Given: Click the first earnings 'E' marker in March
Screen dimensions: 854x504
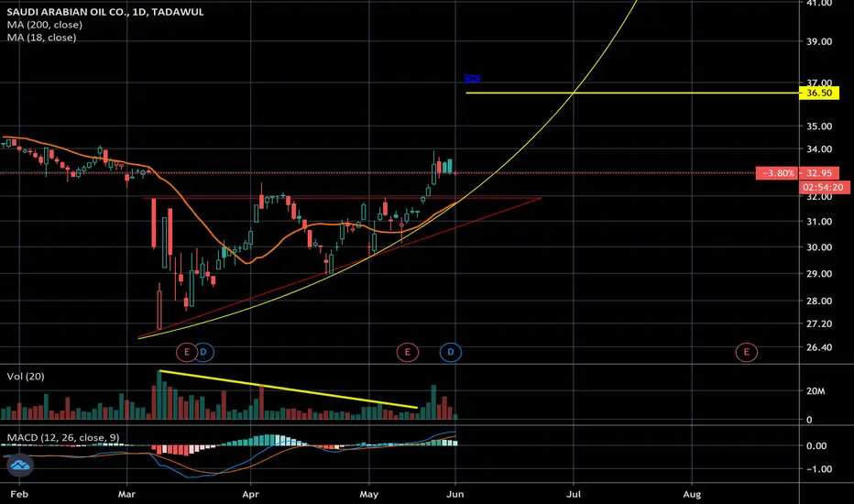Looking at the screenshot, I should click(186, 352).
